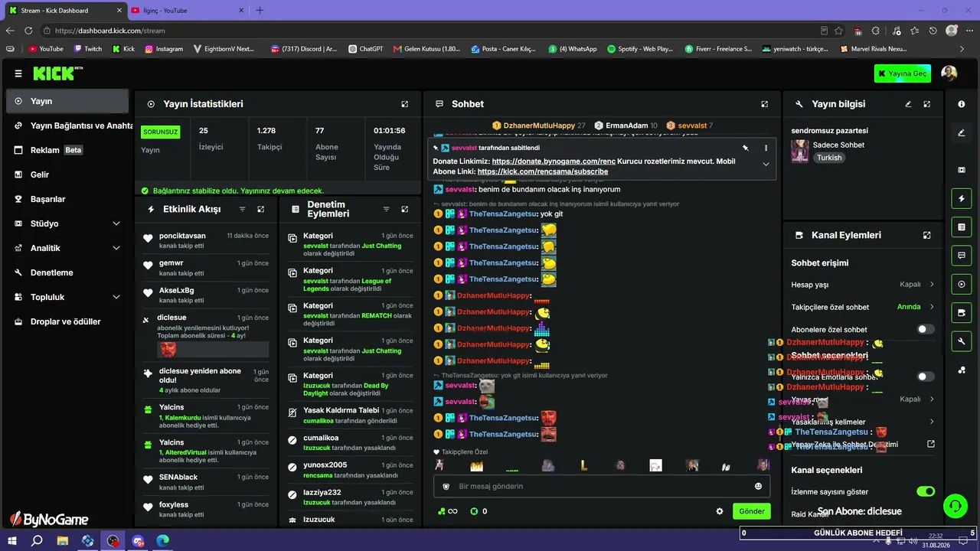Toggle the chat bubble rail icon
980x551 pixels.
click(x=962, y=255)
